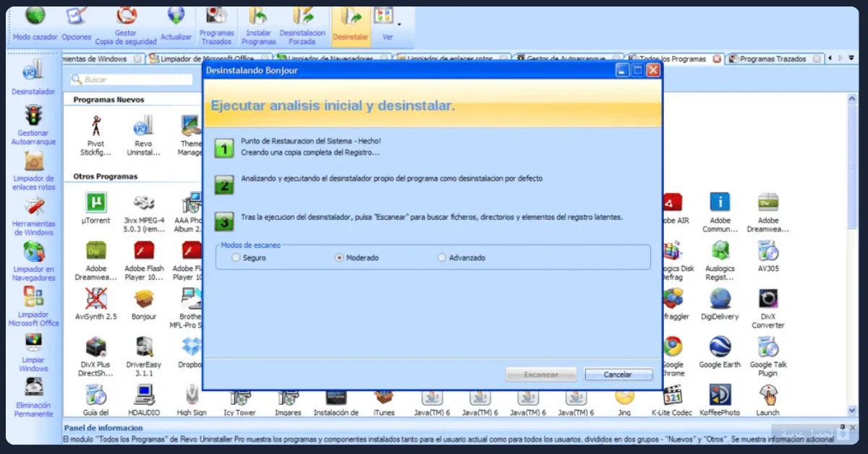
Task: Open Opciones from the toolbar
Action: pos(77,25)
